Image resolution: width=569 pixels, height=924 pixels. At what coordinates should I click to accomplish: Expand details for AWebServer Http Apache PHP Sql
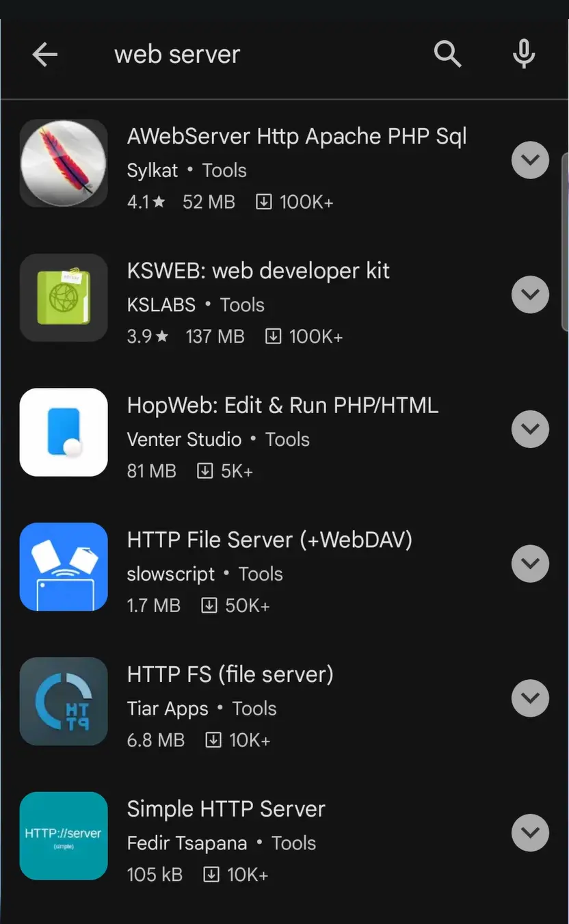(x=530, y=160)
